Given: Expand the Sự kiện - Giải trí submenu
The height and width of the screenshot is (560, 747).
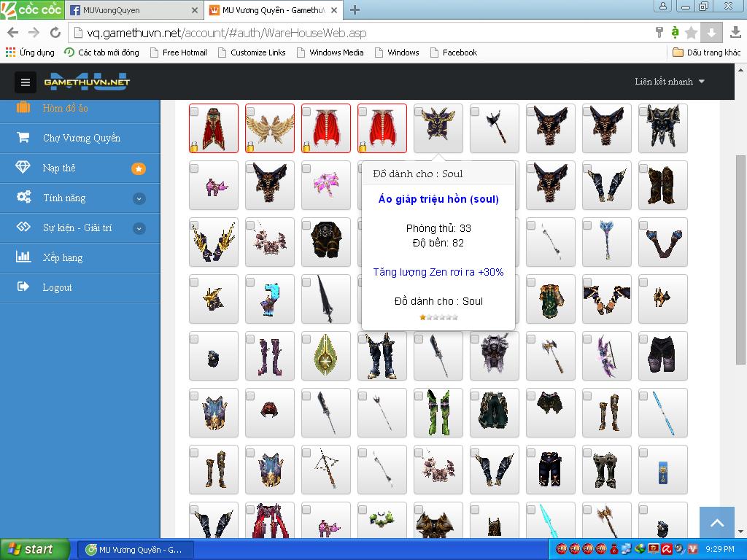Looking at the screenshot, I should point(139,228).
